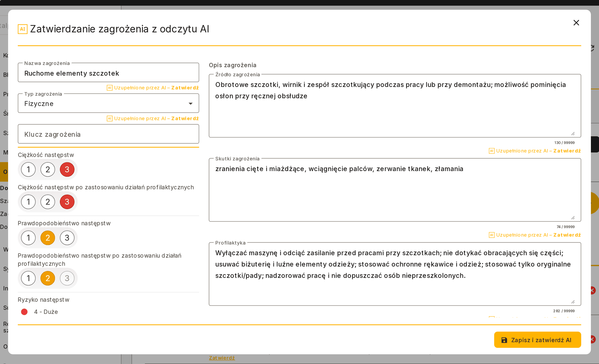Select severity 1 under Ciężkość następstw
Viewport: 599px width, 364px height.
click(x=28, y=170)
